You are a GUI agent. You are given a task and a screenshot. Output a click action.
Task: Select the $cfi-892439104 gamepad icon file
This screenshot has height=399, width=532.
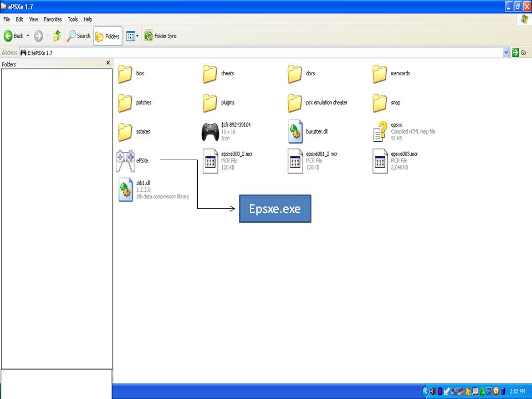click(210, 132)
